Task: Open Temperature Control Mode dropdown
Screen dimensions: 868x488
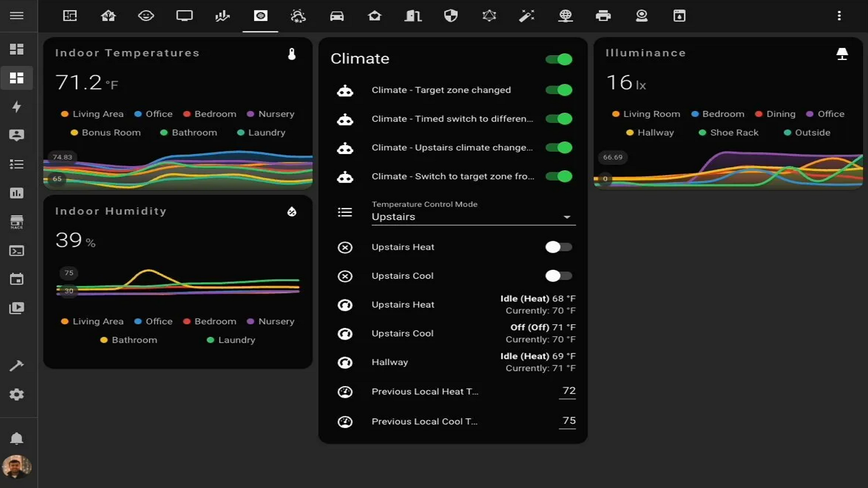Action: pos(473,217)
